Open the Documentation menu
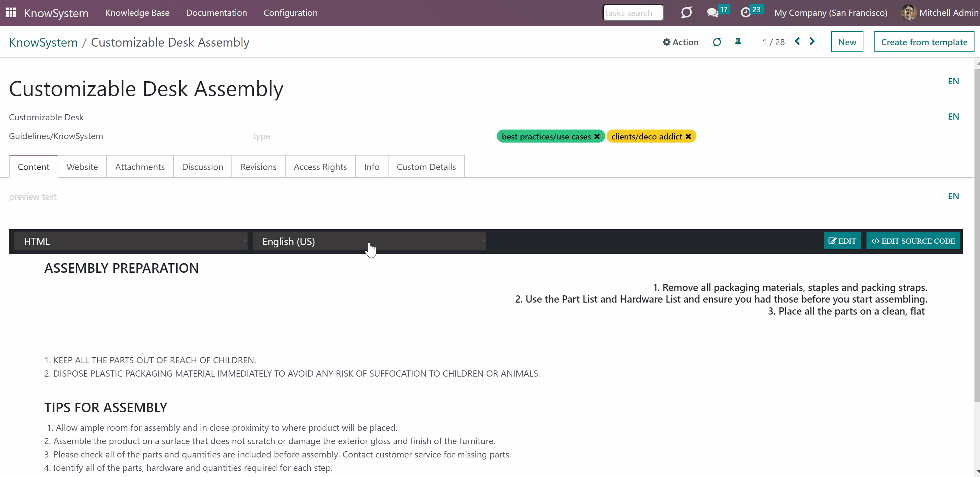The height and width of the screenshot is (477, 980). (x=216, y=13)
